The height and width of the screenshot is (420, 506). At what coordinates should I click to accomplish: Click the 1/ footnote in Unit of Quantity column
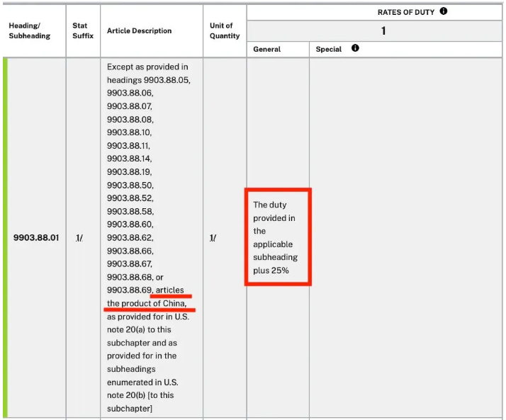[x=213, y=238]
